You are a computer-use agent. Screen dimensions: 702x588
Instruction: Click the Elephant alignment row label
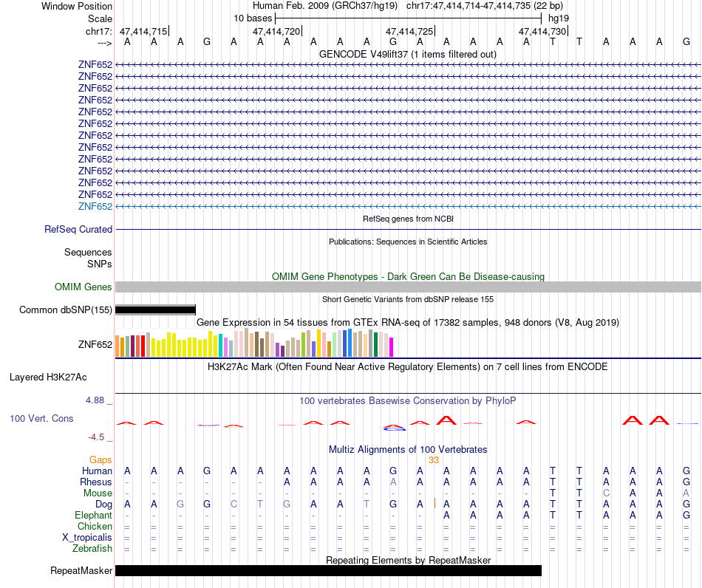pos(93,515)
